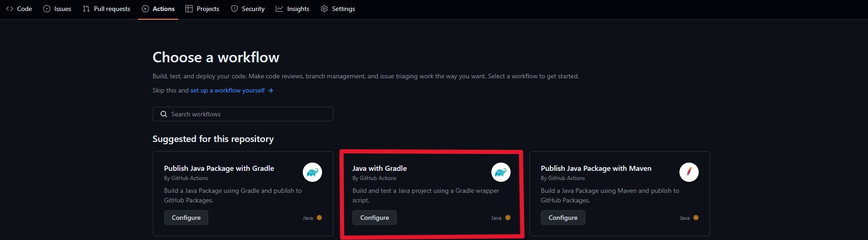Click arrow after workflow yourself link
Image resolution: width=868 pixels, height=240 pixels.
271,90
